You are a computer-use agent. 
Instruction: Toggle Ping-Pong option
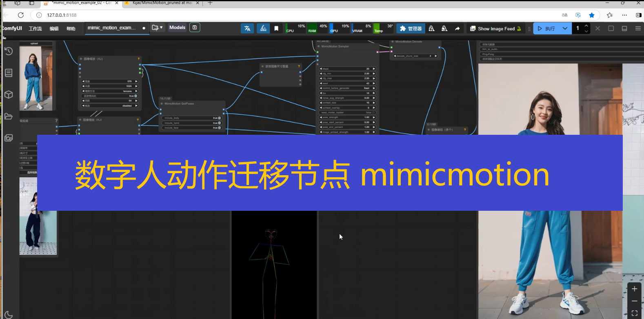[x=562, y=54]
